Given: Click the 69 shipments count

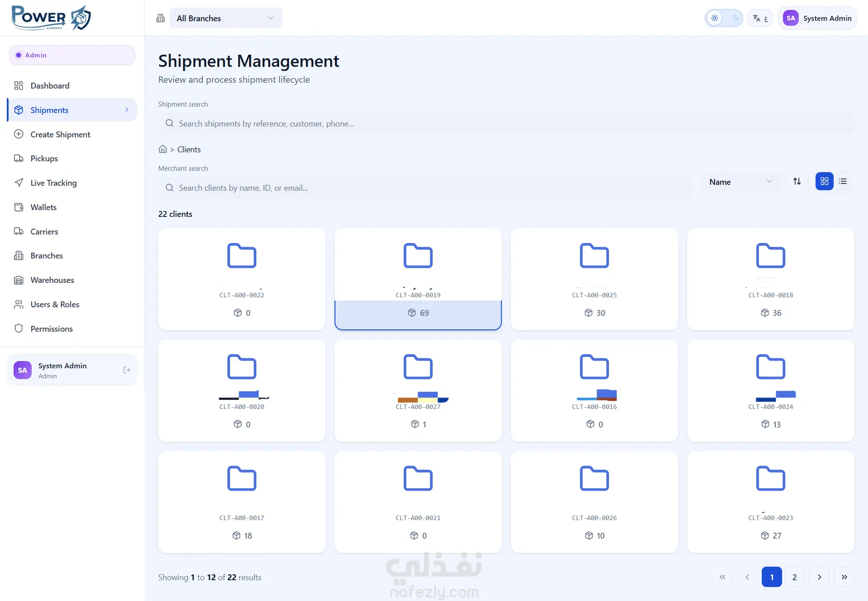Looking at the screenshot, I should [418, 313].
